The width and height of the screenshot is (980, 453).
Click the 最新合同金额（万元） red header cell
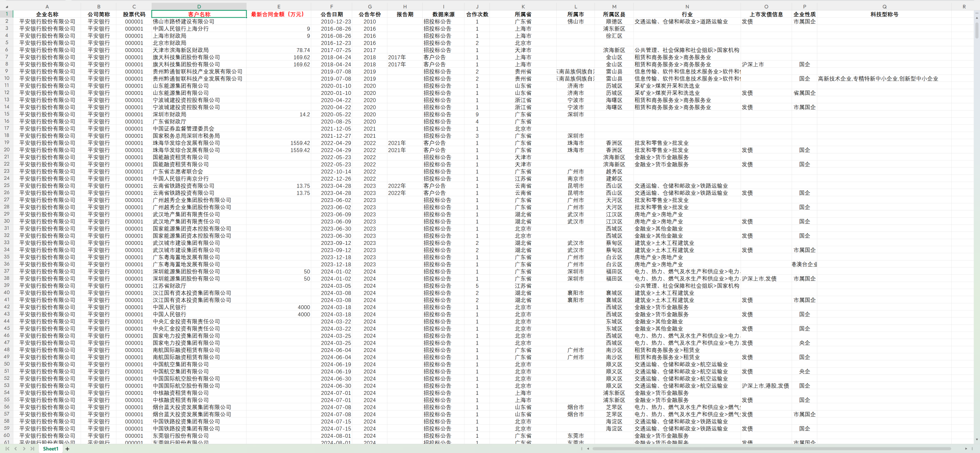pyautogui.click(x=278, y=14)
